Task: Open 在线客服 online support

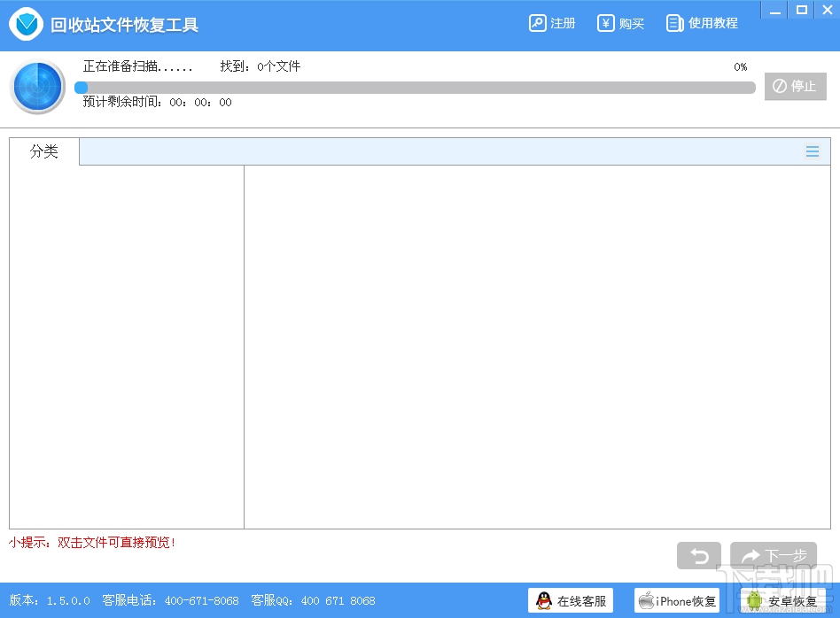Action: 571,601
